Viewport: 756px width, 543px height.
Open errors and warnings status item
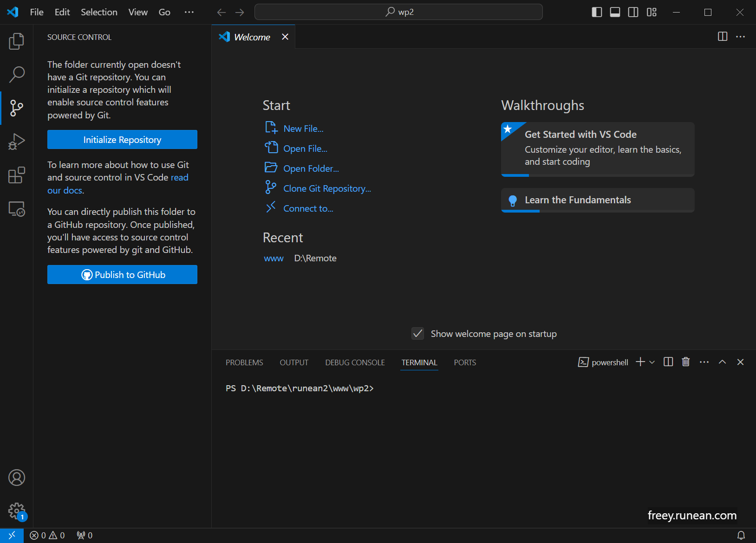[x=47, y=535]
